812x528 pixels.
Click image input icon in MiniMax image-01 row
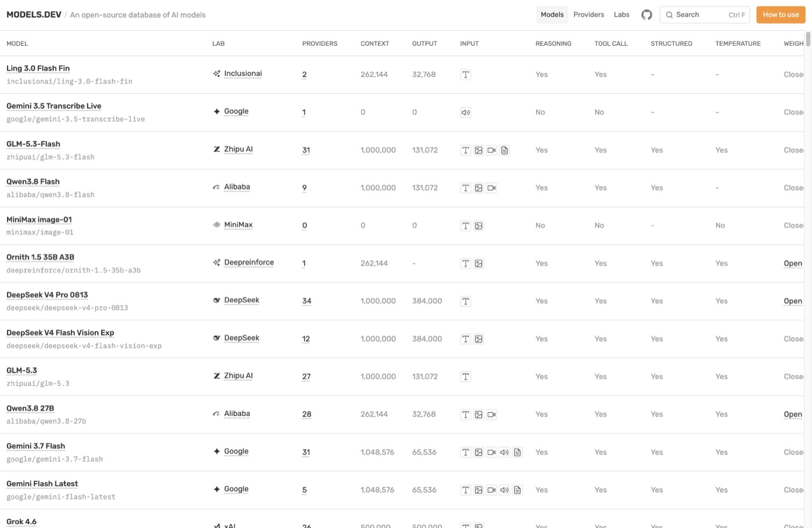tap(478, 226)
